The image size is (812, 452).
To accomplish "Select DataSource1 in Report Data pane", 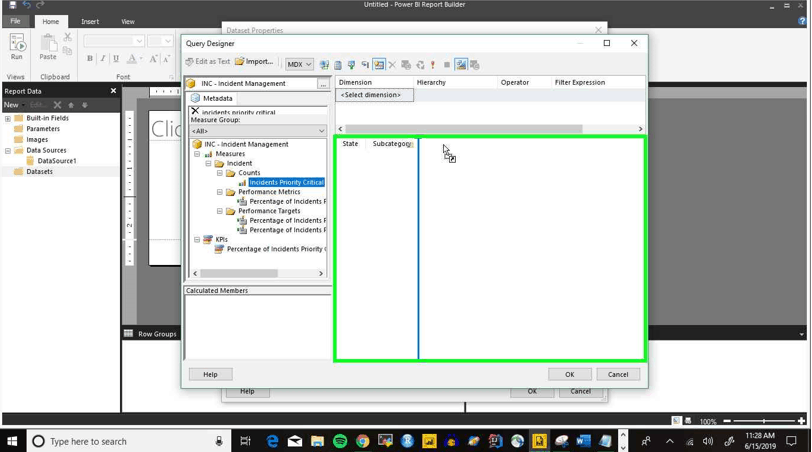I will tap(56, 161).
